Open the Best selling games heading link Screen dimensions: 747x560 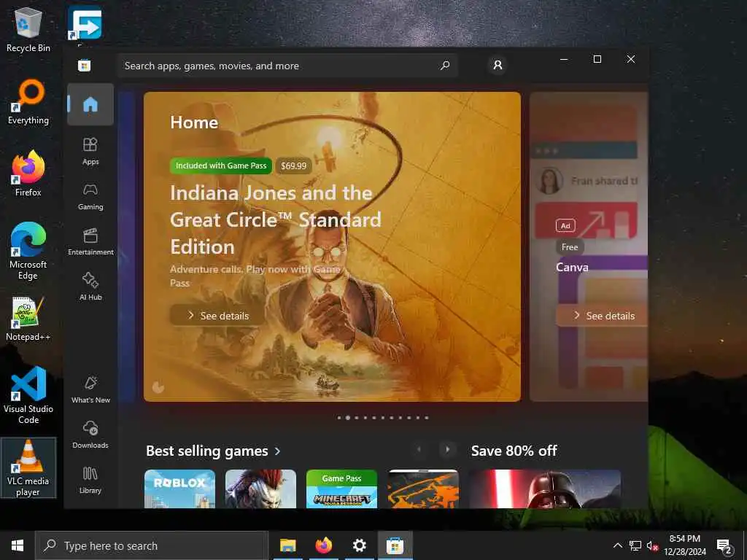(x=206, y=451)
